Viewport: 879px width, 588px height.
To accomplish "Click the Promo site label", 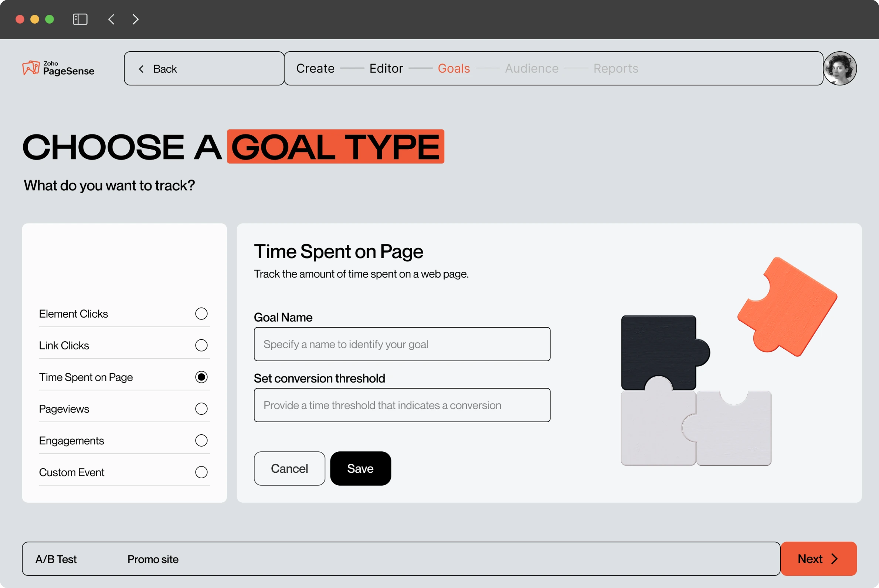I will (x=153, y=559).
